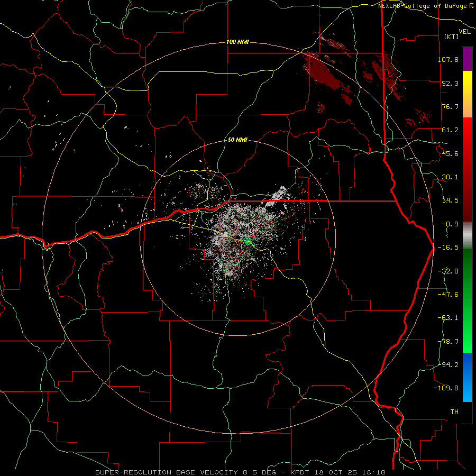Screen dimensions: 476x476
Task: Click the KPDT station identifier in caption
Action: (300, 472)
